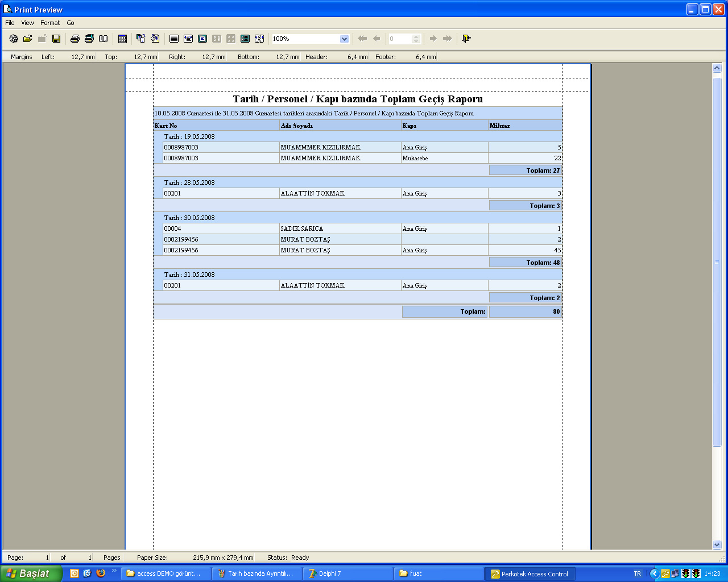
Task: Switch to the four pages view icon
Action: click(231, 39)
